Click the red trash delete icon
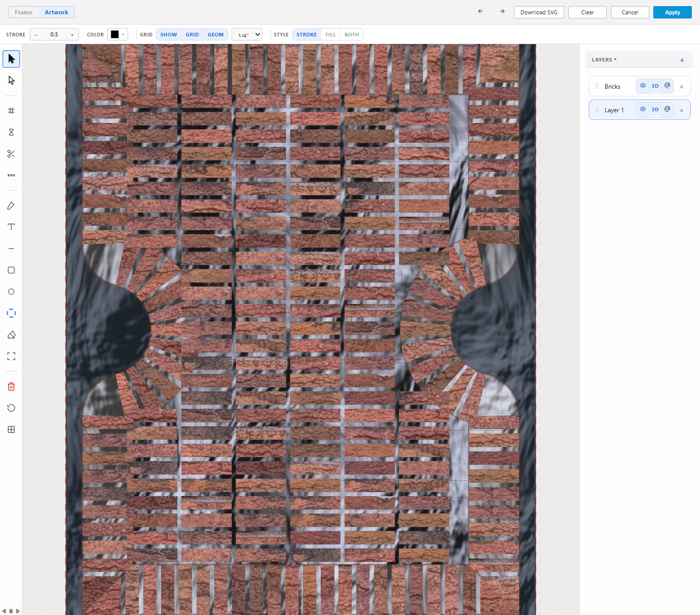This screenshot has width=700, height=615. point(11,386)
